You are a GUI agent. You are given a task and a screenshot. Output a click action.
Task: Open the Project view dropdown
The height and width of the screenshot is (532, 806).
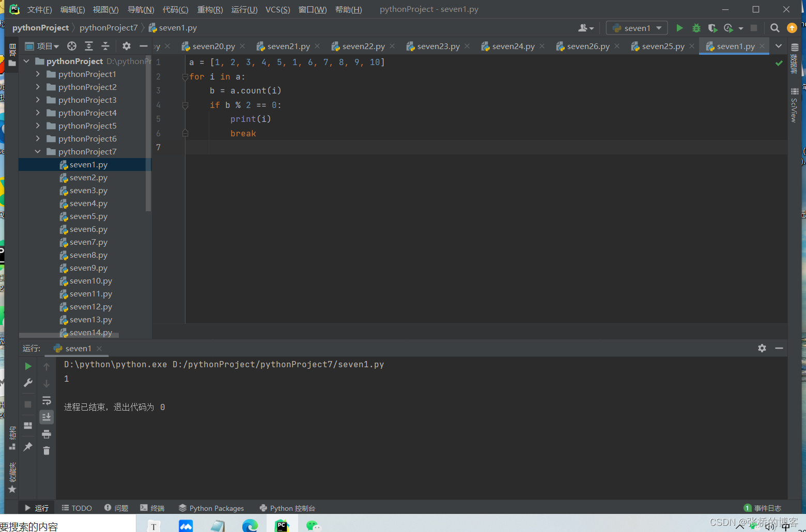coord(42,46)
